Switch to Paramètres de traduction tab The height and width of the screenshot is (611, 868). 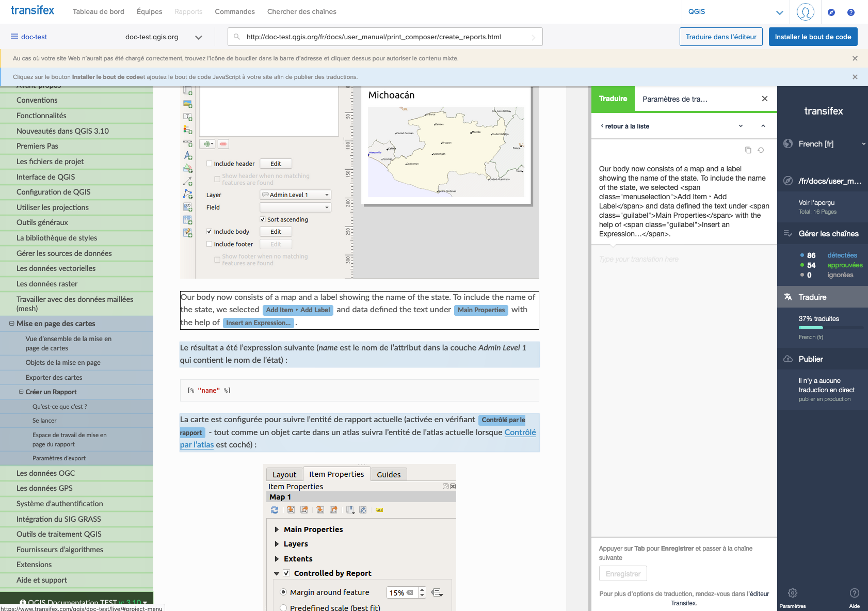click(675, 99)
